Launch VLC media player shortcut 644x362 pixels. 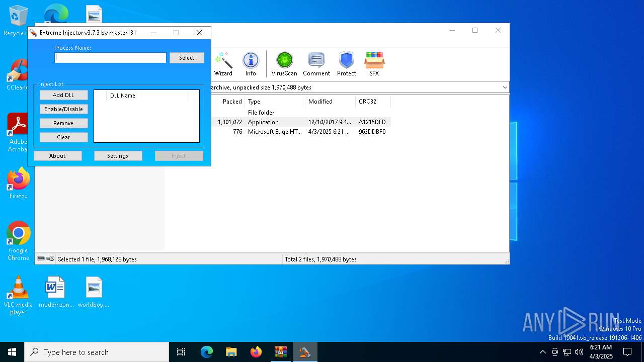click(x=18, y=296)
